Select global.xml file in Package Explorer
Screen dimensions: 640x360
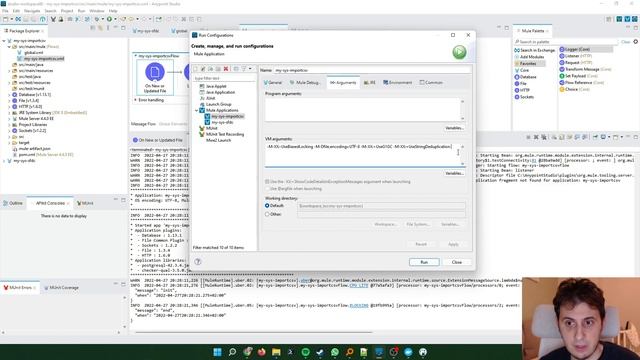click(33, 53)
